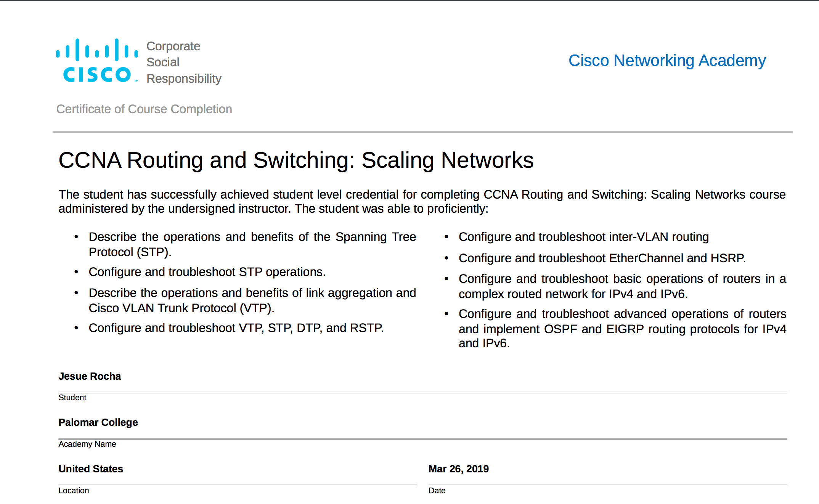Image resolution: width=819 pixels, height=504 pixels.
Task: Select the student name Jesue Rocha
Action: (89, 376)
